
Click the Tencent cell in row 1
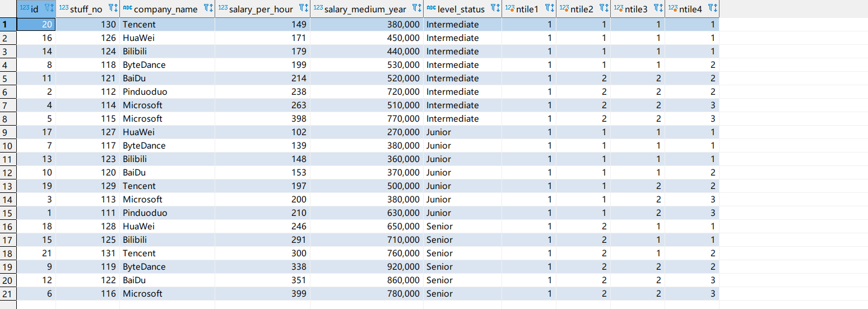point(167,24)
